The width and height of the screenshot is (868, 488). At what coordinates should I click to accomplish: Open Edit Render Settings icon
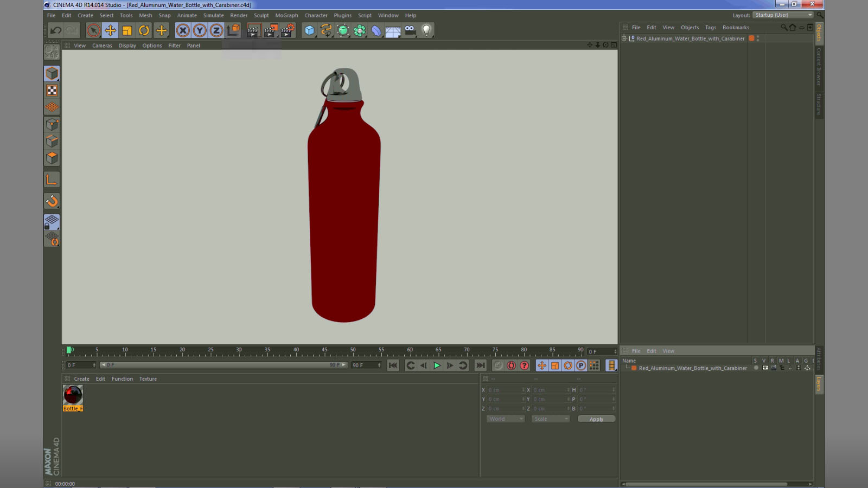[288, 30]
